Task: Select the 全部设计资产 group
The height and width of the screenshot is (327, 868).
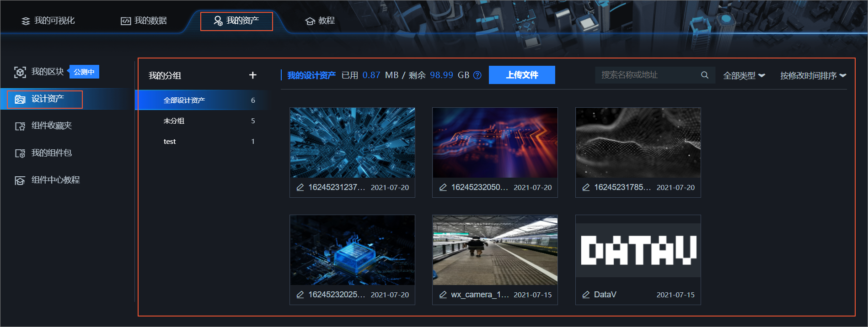Action: click(x=201, y=100)
